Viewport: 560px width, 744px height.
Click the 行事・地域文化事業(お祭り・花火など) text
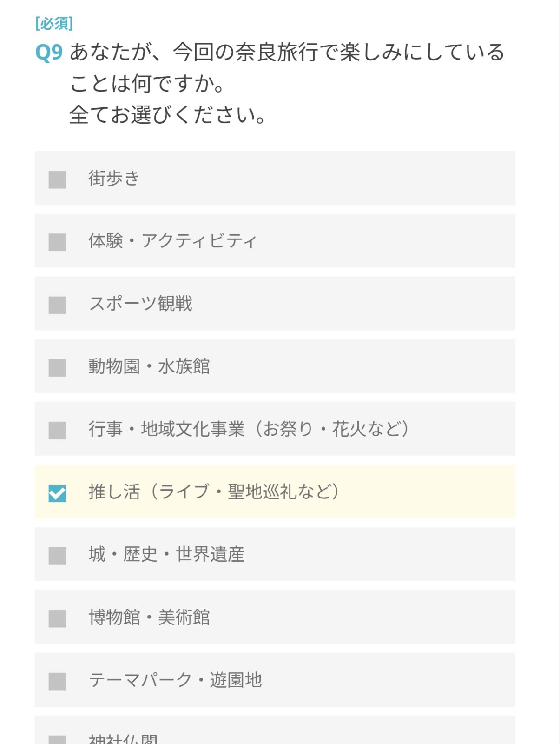click(x=249, y=429)
